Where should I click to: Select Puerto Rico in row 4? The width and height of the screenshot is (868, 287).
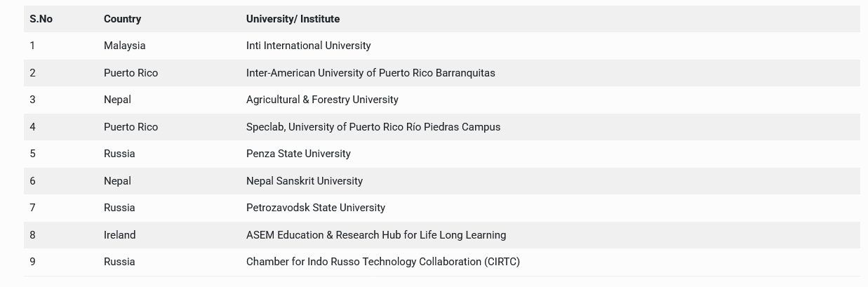pyautogui.click(x=131, y=127)
